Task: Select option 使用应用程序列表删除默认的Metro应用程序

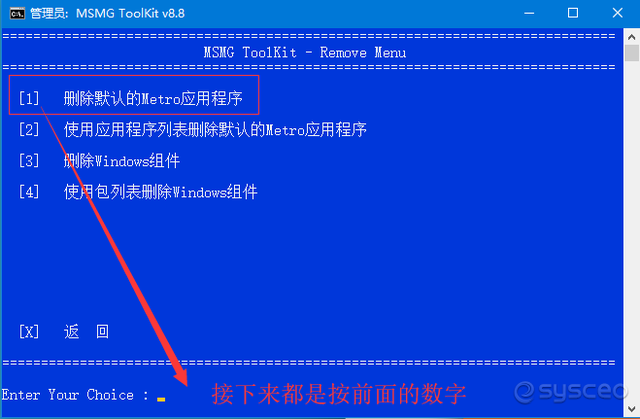Action: [193, 130]
